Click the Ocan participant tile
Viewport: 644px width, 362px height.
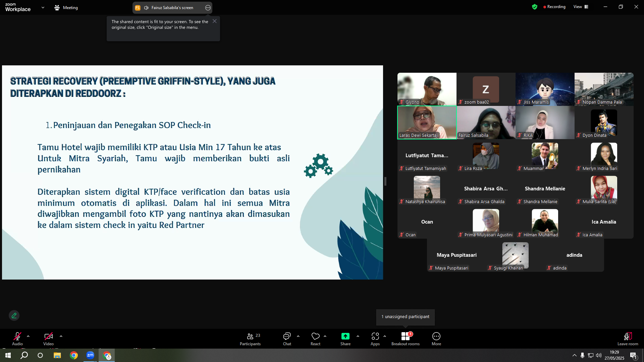click(427, 222)
